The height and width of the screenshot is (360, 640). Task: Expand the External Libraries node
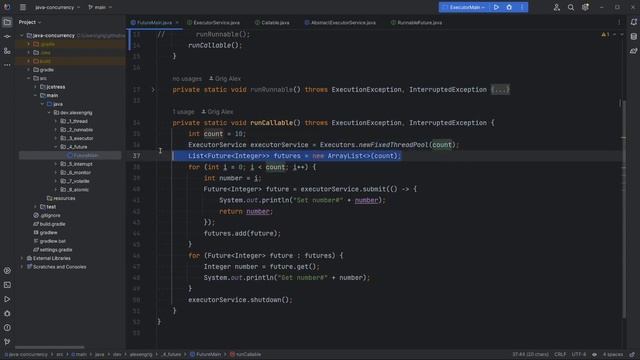click(x=22, y=258)
